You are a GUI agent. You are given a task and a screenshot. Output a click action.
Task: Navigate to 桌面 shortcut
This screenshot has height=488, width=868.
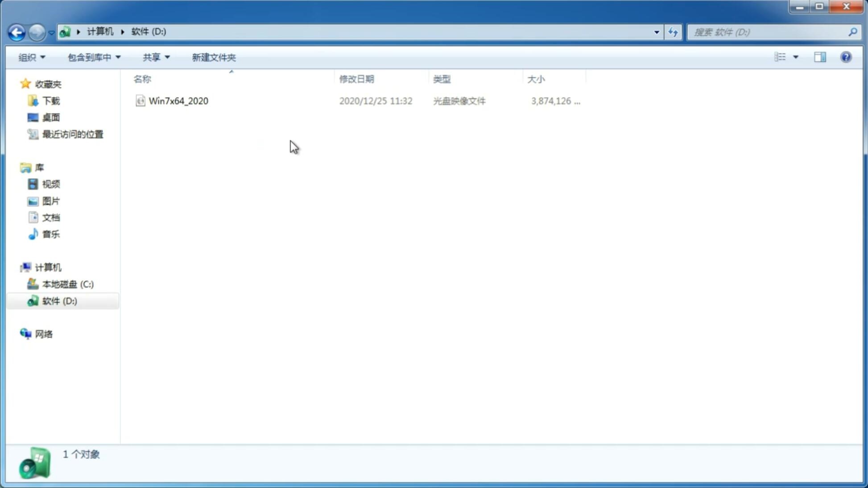click(x=51, y=117)
